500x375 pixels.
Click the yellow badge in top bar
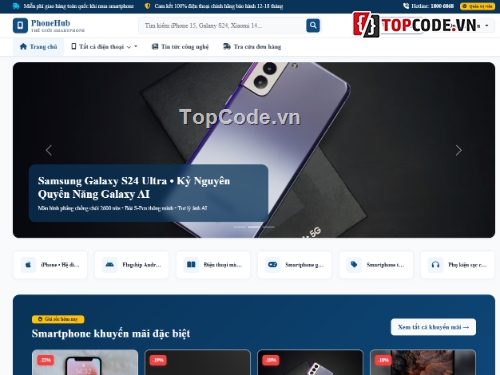pos(477,6)
